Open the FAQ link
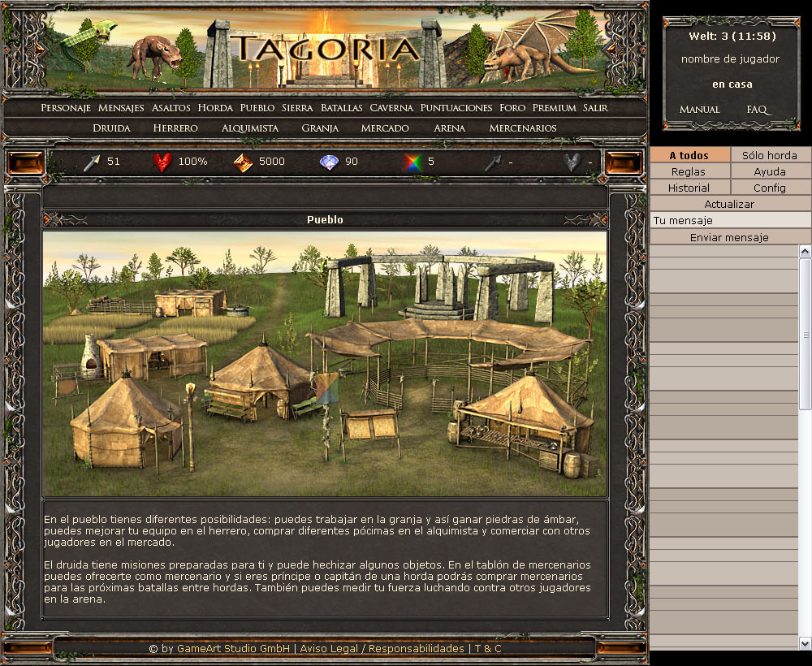 coord(758,110)
